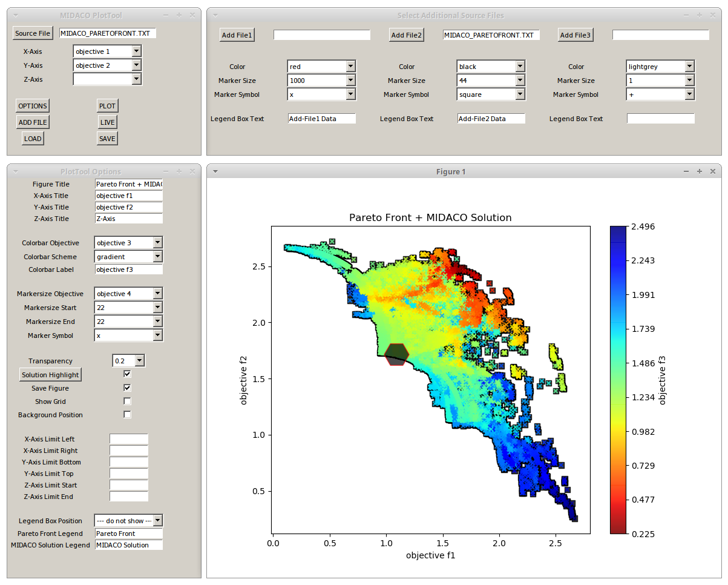Enable the Background Position checkbox
This screenshot has width=728, height=585.
point(127,414)
